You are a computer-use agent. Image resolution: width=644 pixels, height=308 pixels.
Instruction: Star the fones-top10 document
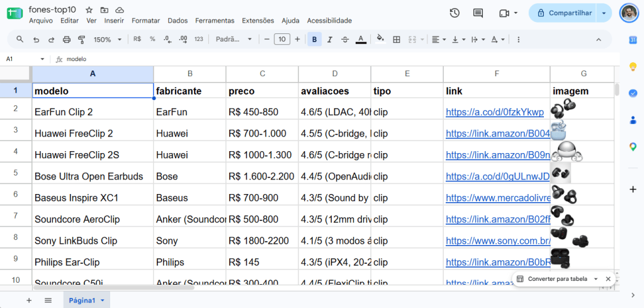pyautogui.click(x=89, y=10)
